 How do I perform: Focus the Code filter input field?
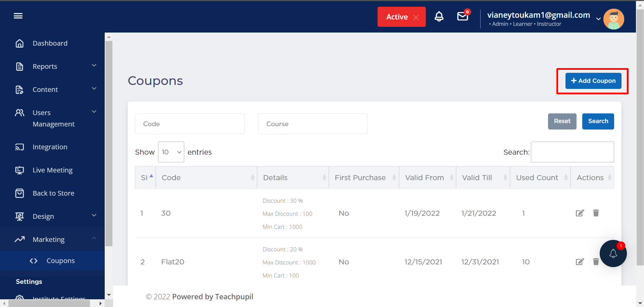(x=190, y=124)
